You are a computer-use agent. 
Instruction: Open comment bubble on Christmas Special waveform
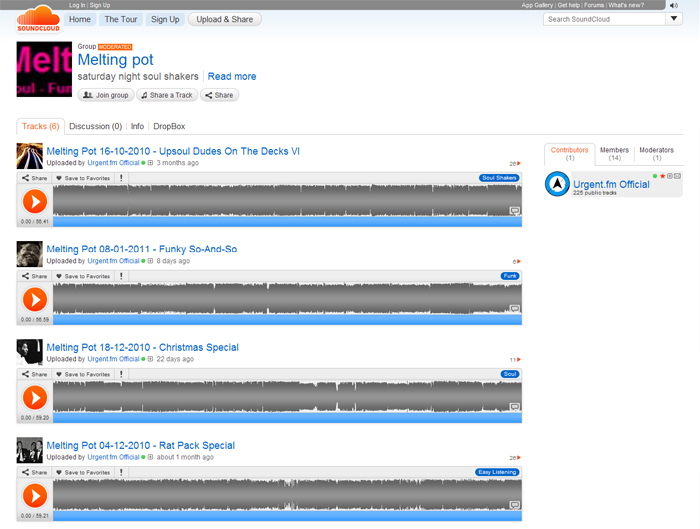(x=515, y=407)
